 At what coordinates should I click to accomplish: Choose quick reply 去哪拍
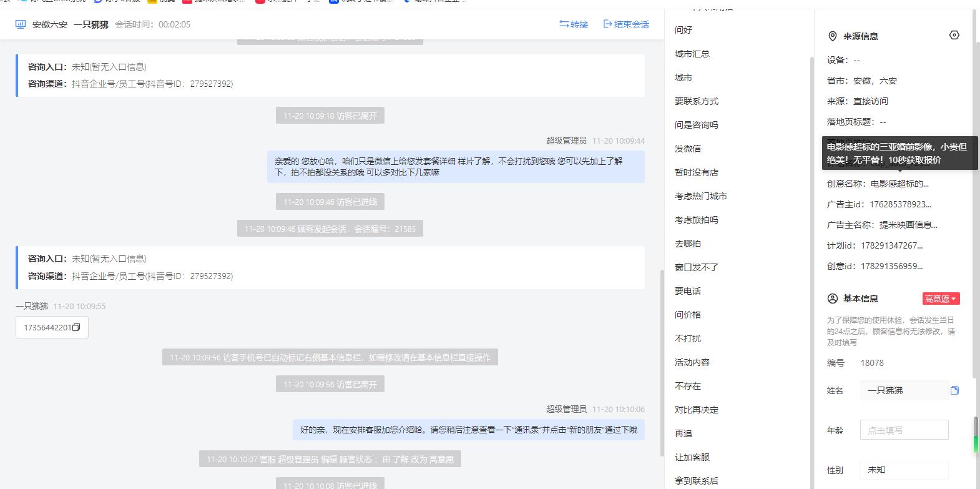coord(688,244)
